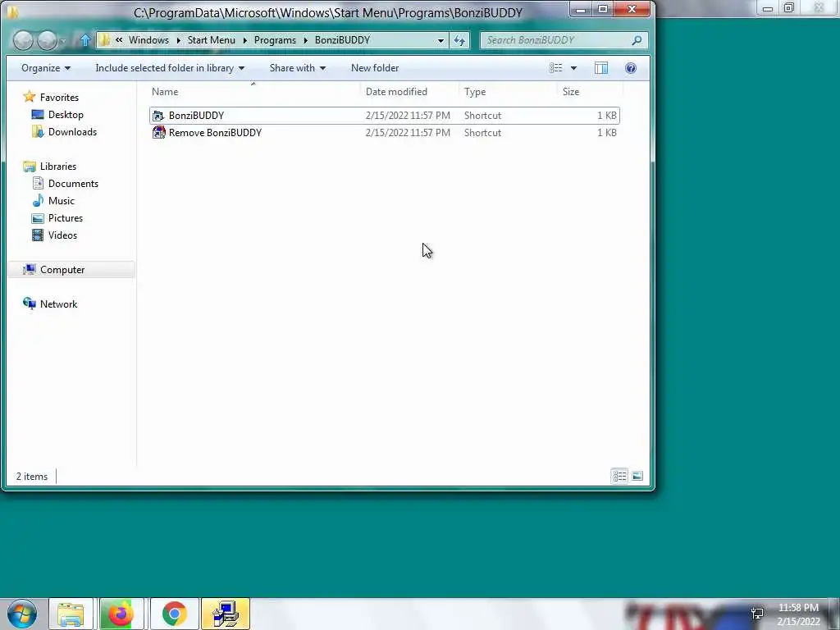Open Windows Explorer from the taskbar
This screenshot has width=840, height=630.
71,614
